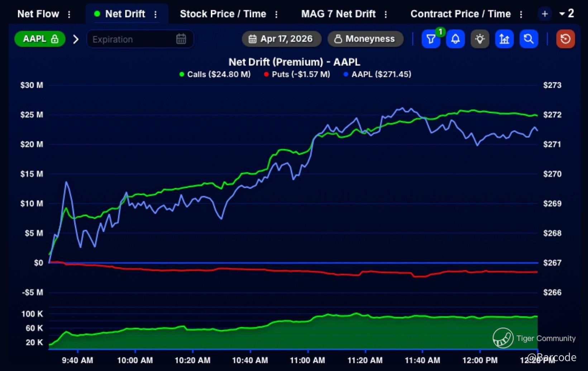Click the chevron arrow beside AAPL
This screenshot has width=588, height=371.
76,39
